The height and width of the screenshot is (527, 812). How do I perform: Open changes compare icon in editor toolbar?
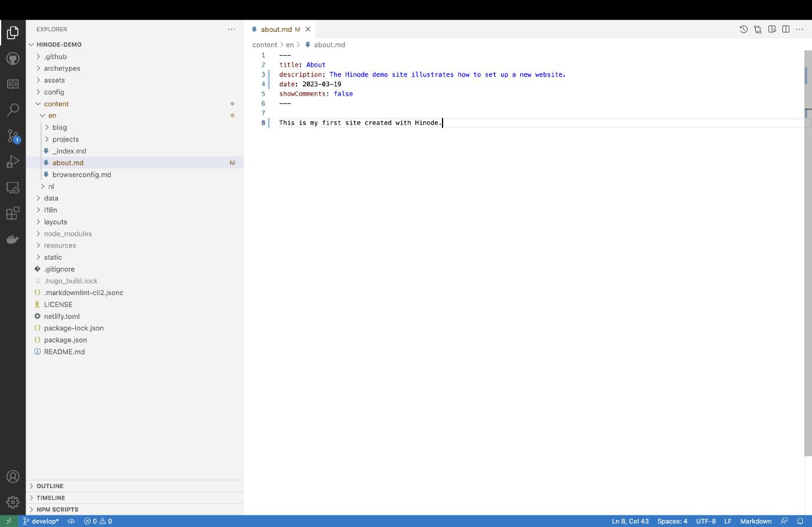757,29
